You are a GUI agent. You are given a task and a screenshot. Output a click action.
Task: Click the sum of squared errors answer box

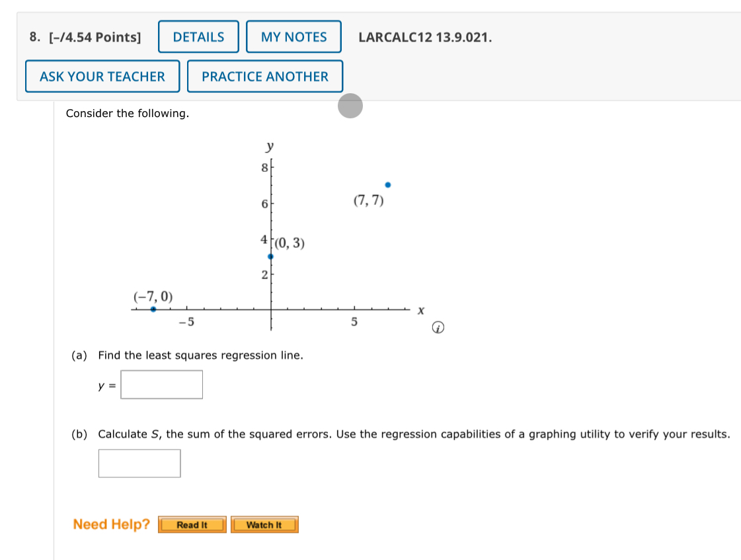139,463
